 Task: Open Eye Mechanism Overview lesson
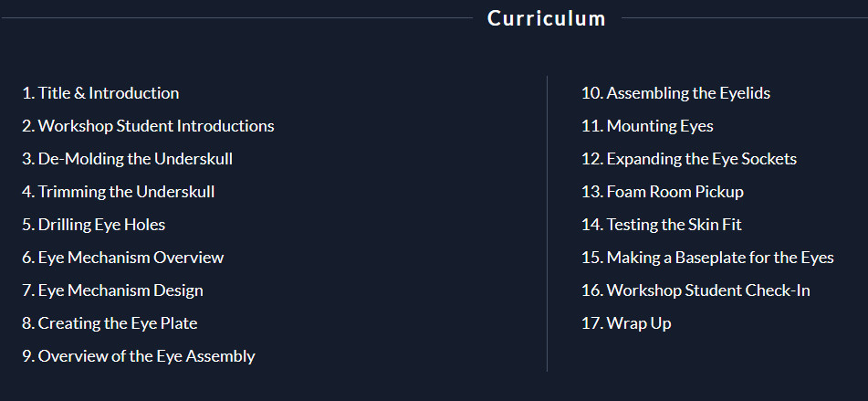click(123, 258)
